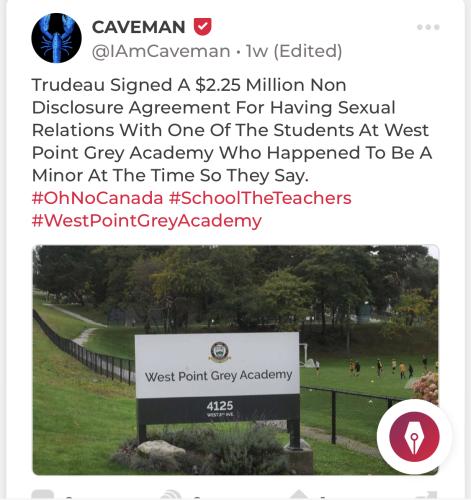
Task: Open post by tapping the Trudeau text
Action: point(232,130)
